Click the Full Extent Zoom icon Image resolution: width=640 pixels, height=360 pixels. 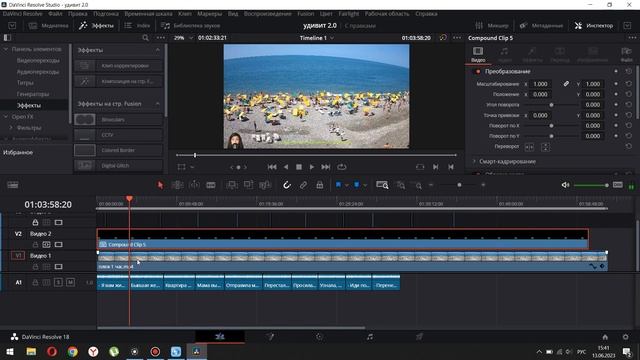coord(382,185)
